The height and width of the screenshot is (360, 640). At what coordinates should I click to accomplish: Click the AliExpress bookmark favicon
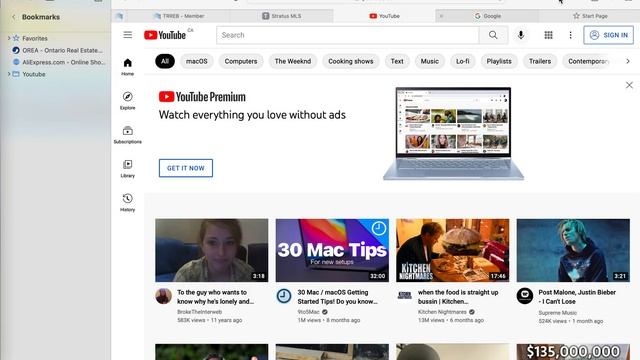pyautogui.click(x=16, y=62)
